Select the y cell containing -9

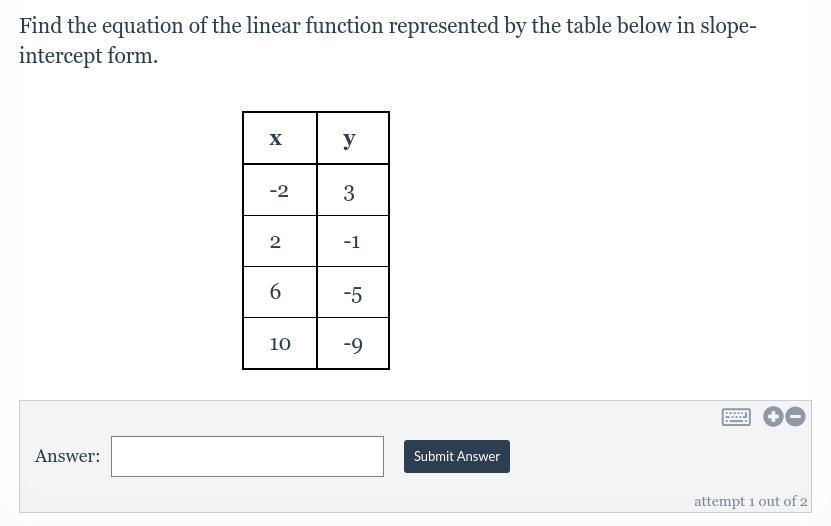pyautogui.click(x=353, y=343)
